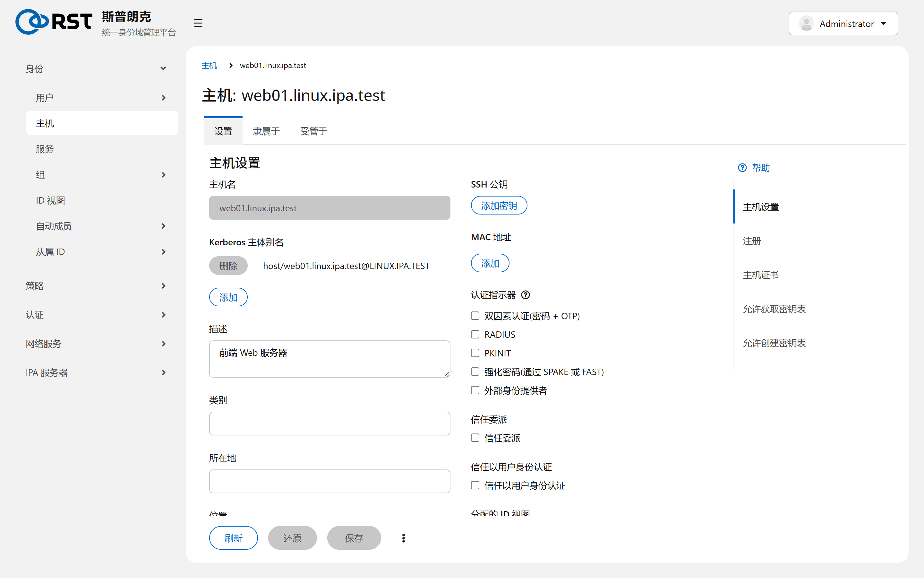Tick the PKINIT checkbox

tap(475, 353)
